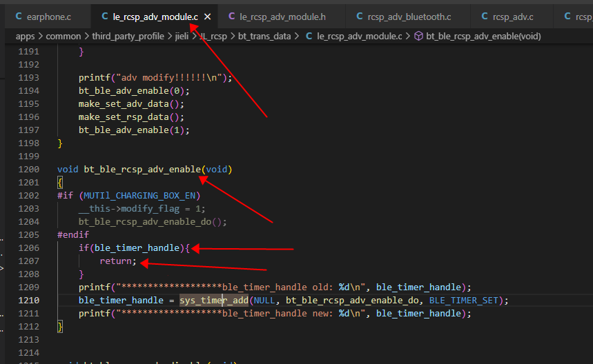Click the 'common' breadcrumb segment

63,37
